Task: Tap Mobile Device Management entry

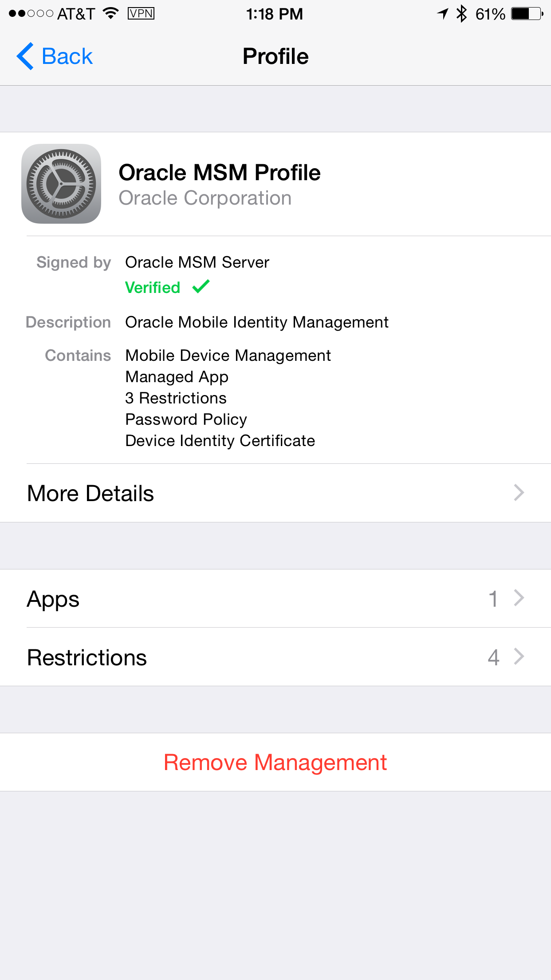Action: tap(228, 356)
